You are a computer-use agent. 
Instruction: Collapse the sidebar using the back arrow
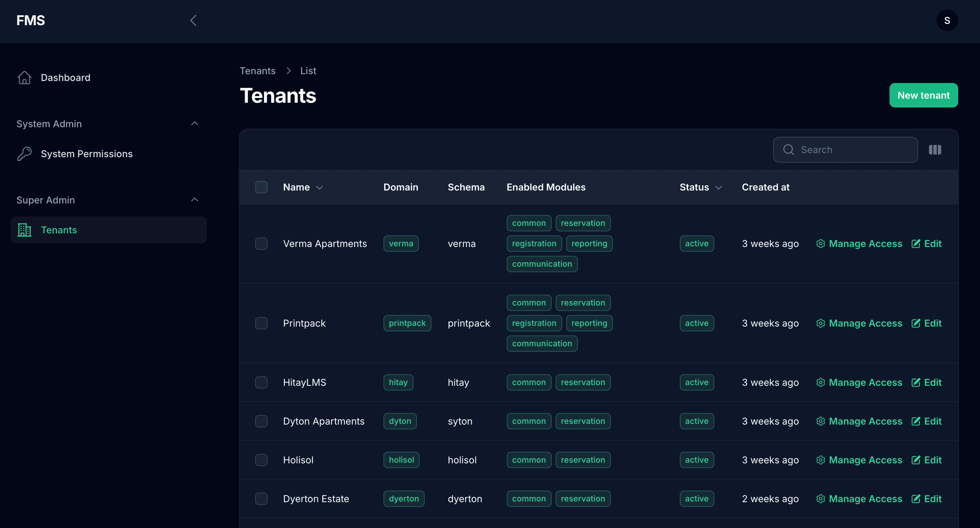[193, 20]
